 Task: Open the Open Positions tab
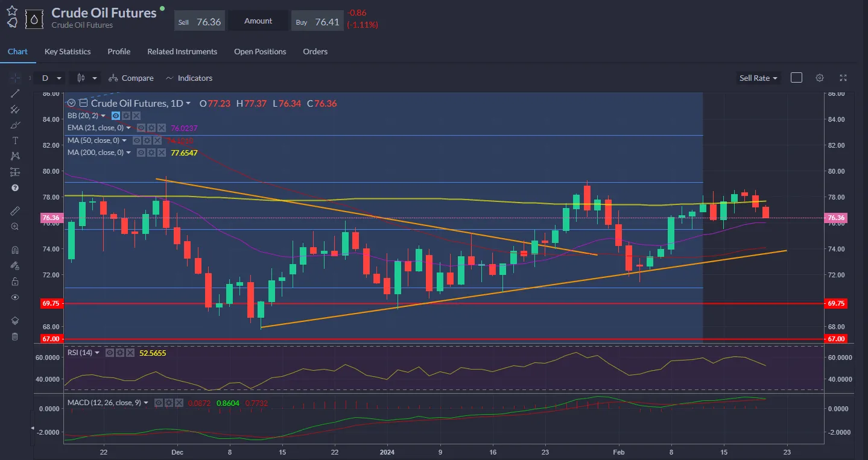coord(260,51)
